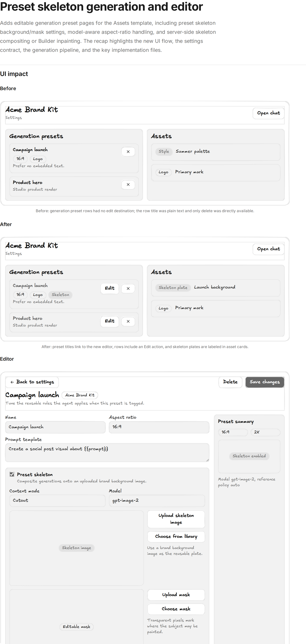Click Choose from library button

click(176, 536)
